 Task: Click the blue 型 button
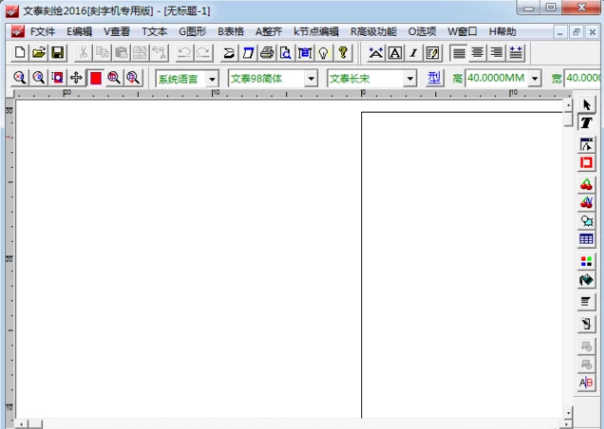point(434,79)
